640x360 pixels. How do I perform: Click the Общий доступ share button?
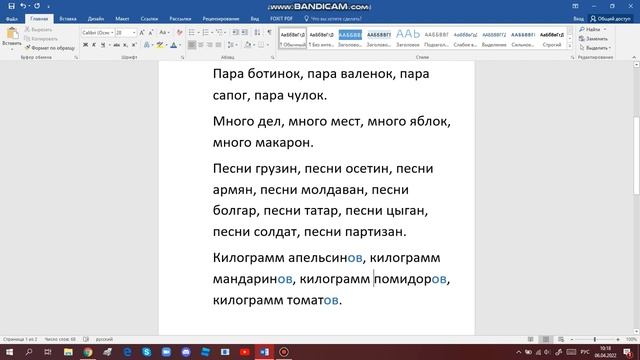[x=611, y=19]
